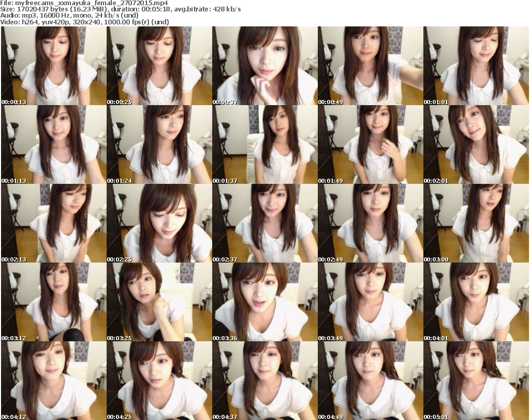Click the 00:04:12 thumbnail
Viewport: 530px width, 420px height.
53,381
